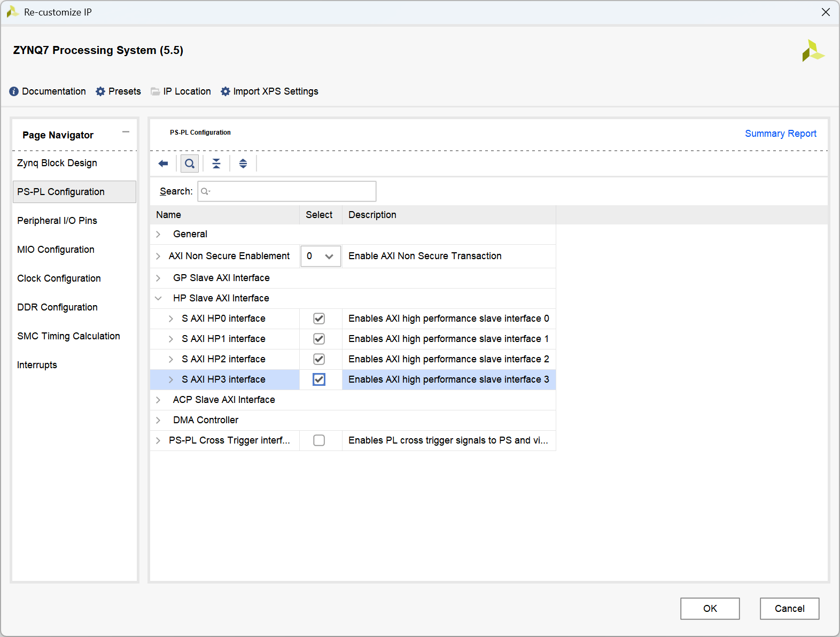Click the back arrow toolbar icon

(x=164, y=164)
